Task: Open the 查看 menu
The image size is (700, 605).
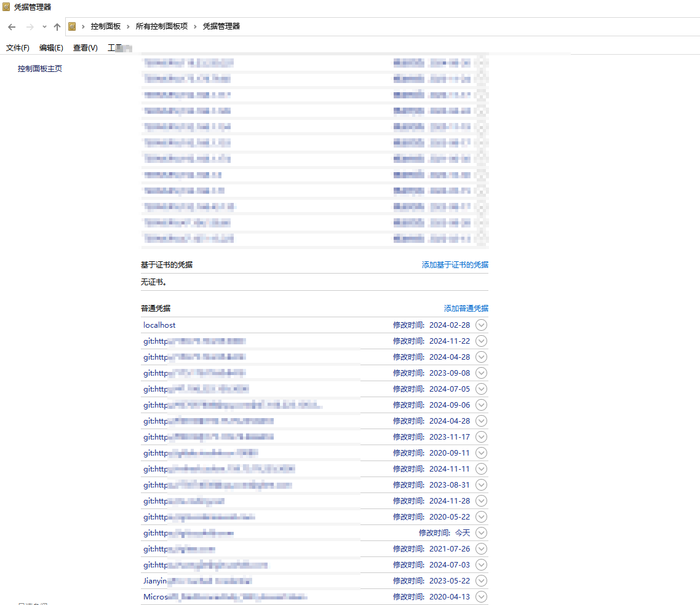Action: pos(84,47)
